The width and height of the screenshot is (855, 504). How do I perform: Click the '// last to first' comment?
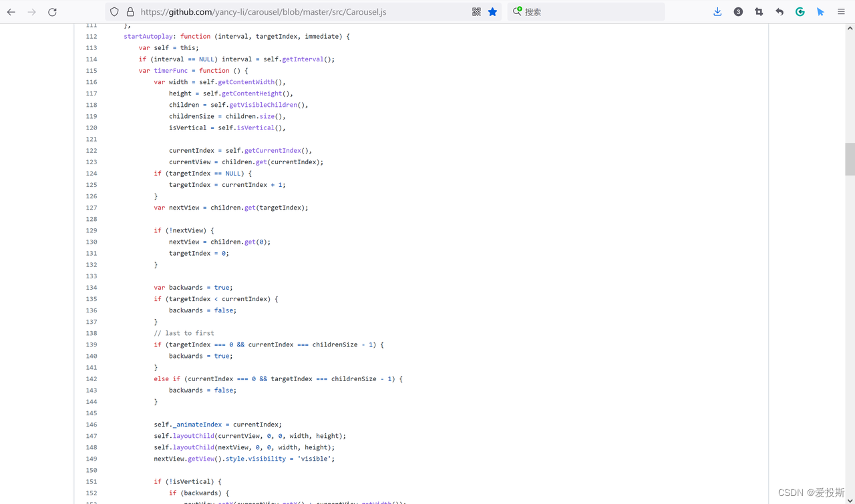pyautogui.click(x=184, y=333)
